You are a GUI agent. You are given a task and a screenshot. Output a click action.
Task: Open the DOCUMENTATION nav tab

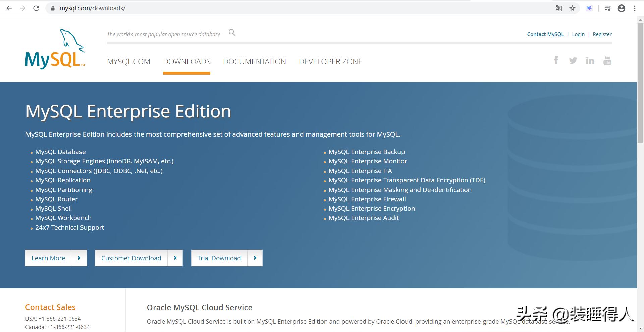pyautogui.click(x=255, y=62)
